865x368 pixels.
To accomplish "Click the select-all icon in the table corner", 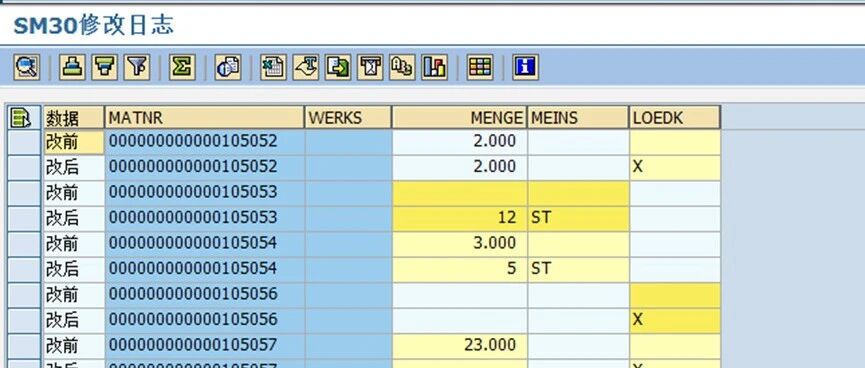I will [20, 118].
